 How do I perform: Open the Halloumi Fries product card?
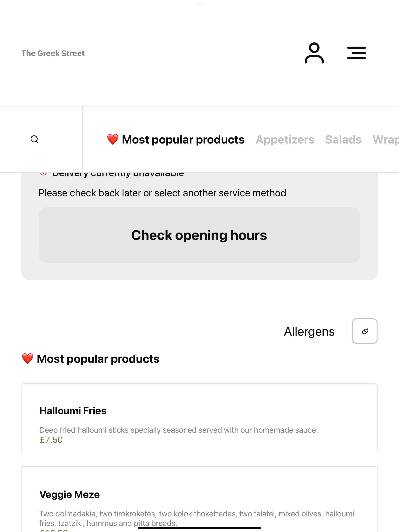click(x=199, y=425)
